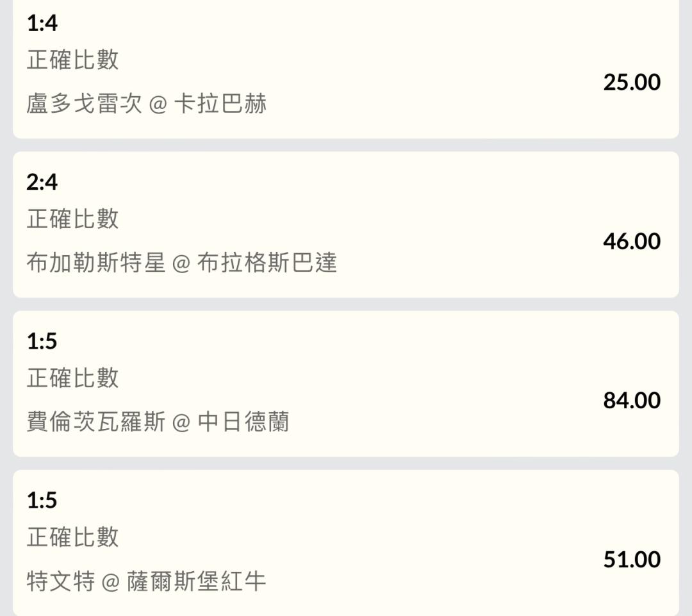Select the 1:4 correct score bet card

tap(346, 69)
